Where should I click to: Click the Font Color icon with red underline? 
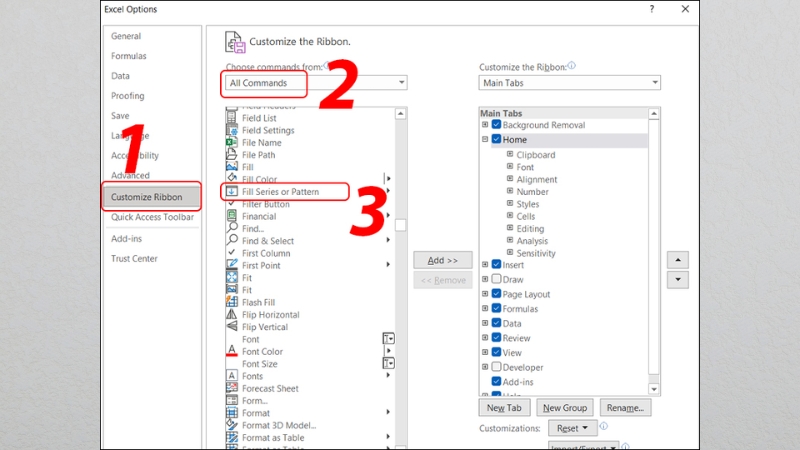coord(232,352)
